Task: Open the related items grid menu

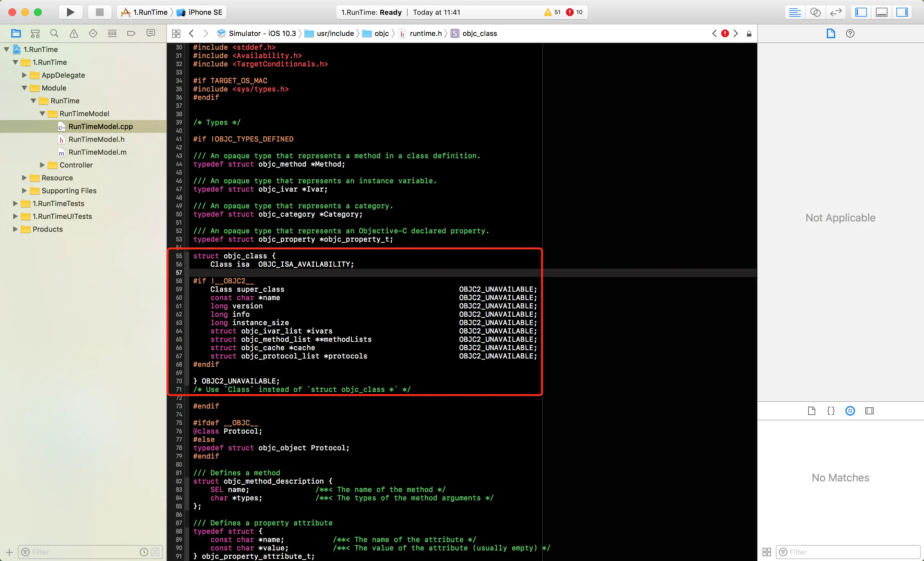Action: tap(176, 33)
